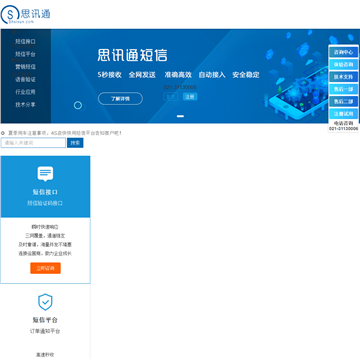Open the 夏季用车注意事项 announcement link
Viewport: 360px width, 360px height.
click(65, 133)
